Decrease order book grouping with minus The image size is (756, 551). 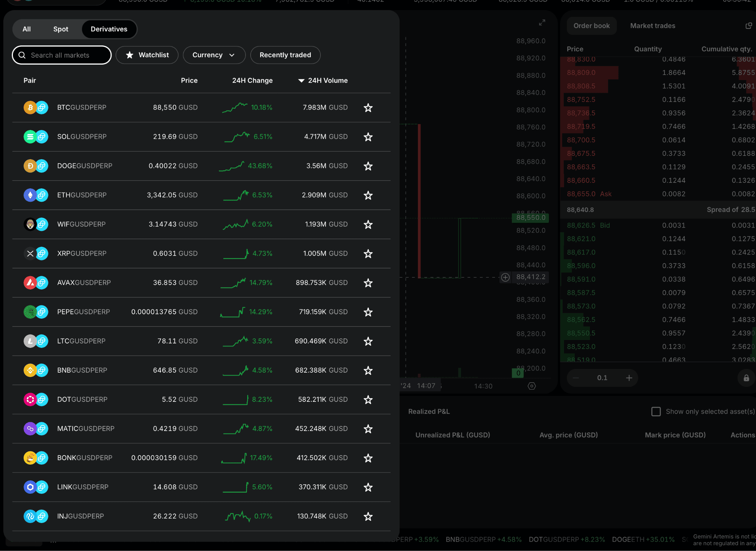click(x=576, y=378)
